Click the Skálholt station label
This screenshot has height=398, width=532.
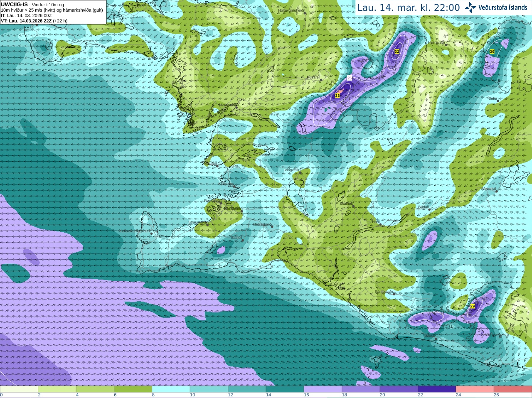pos(346,204)
